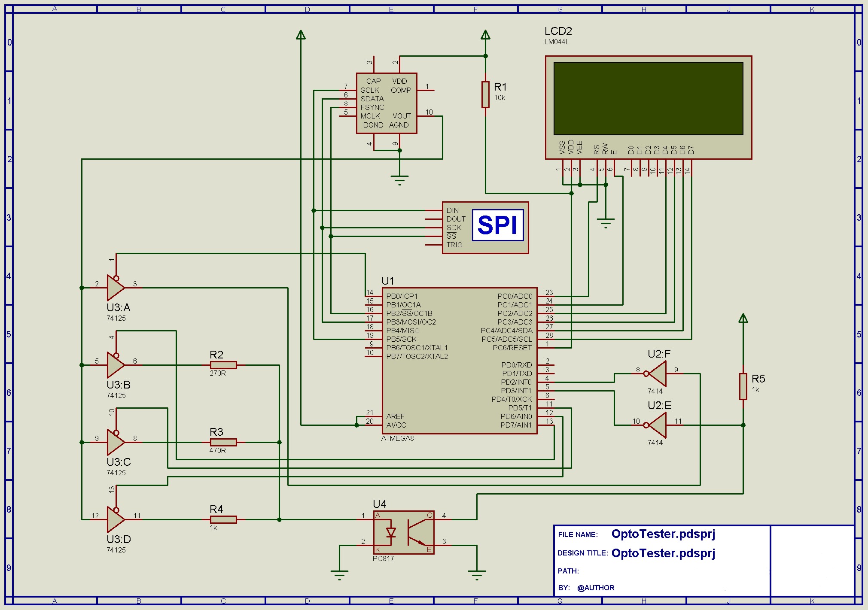Click the ground symbol under the LCD
Image resolution: width=868 pixels, height=610 pixels.
click(x=606, y=223)
